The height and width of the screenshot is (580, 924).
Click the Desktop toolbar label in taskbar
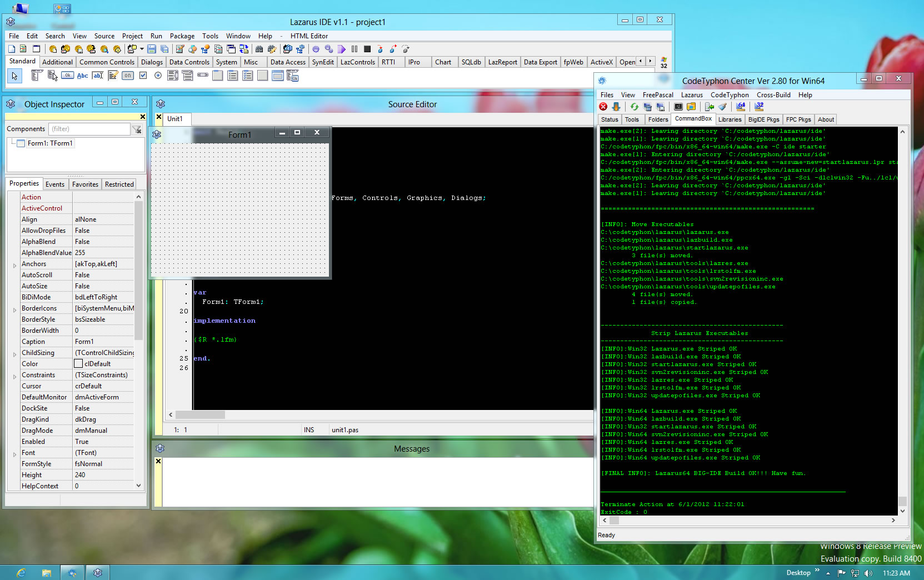click(x=798, y=573)
